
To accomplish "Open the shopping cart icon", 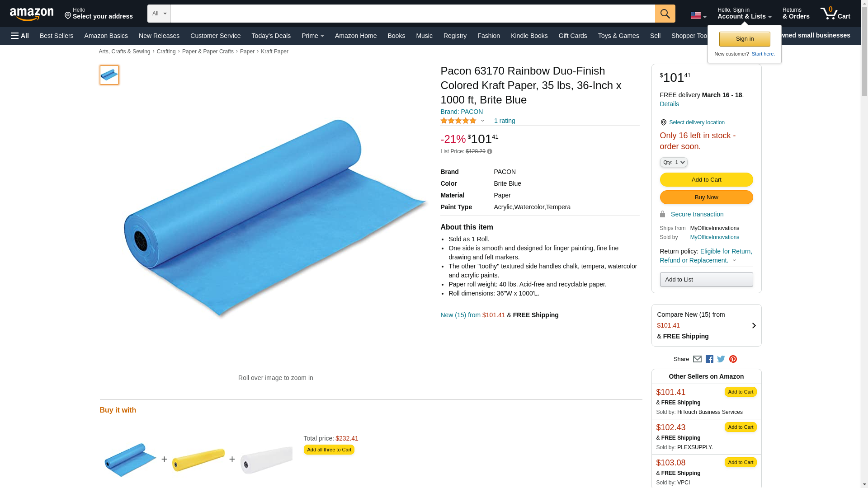I will (x=835, y=14).
